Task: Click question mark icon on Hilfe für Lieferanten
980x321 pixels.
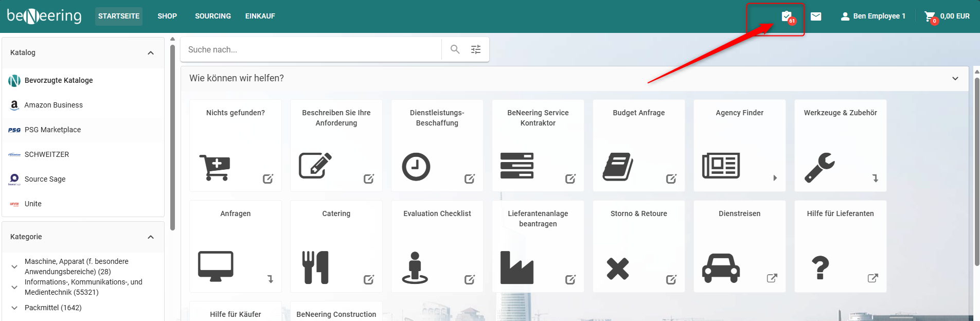Action: pos(821,267)
